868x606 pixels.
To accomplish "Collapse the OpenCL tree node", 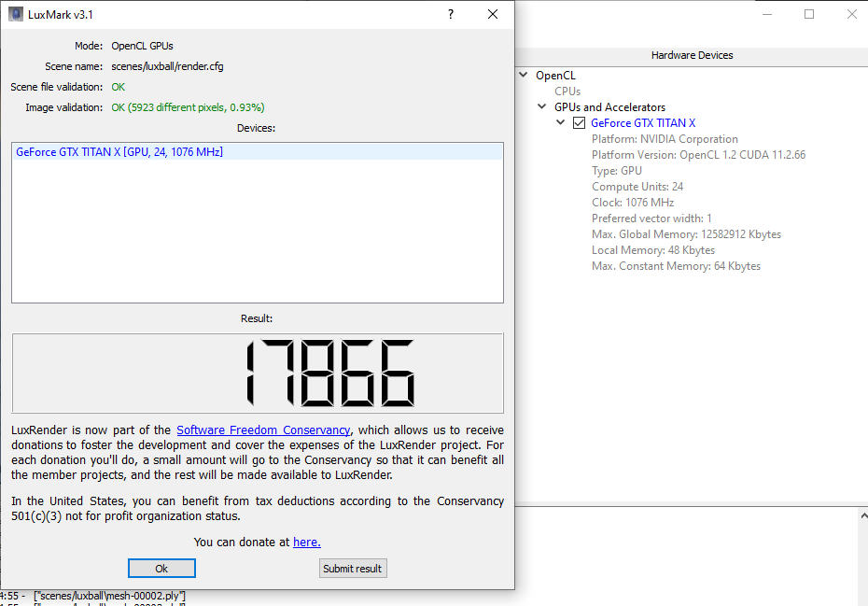I will point(524,75).
